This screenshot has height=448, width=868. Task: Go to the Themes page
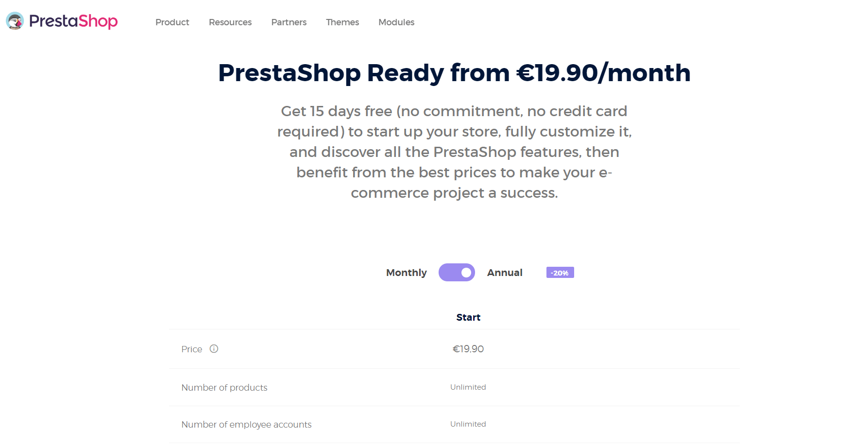pyautogui.click(x=342, y=22)
